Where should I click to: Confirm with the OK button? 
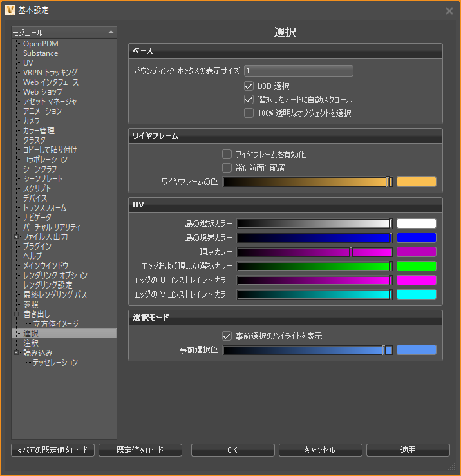pos(233,450)
